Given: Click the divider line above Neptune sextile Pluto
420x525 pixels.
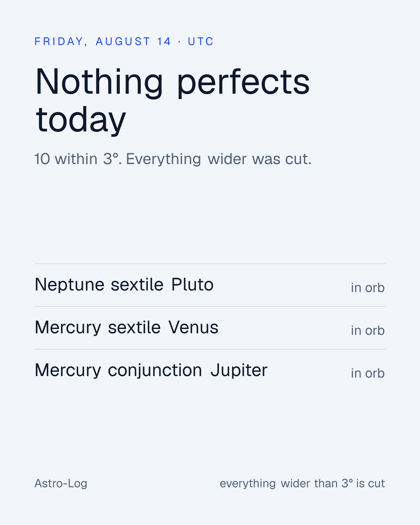Looking at the screenshot, I should pos(210,264).
